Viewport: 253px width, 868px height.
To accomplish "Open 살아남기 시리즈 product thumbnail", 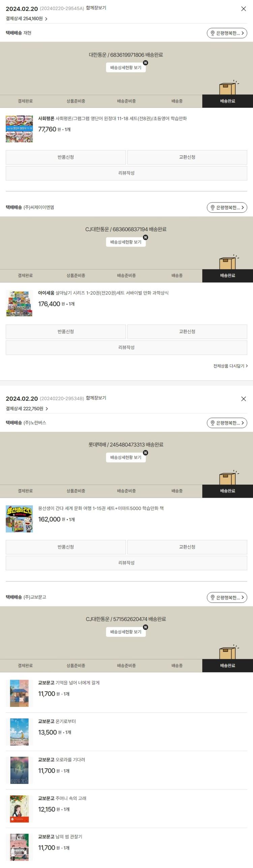I will pyautogui.click(x=19, y=303).
